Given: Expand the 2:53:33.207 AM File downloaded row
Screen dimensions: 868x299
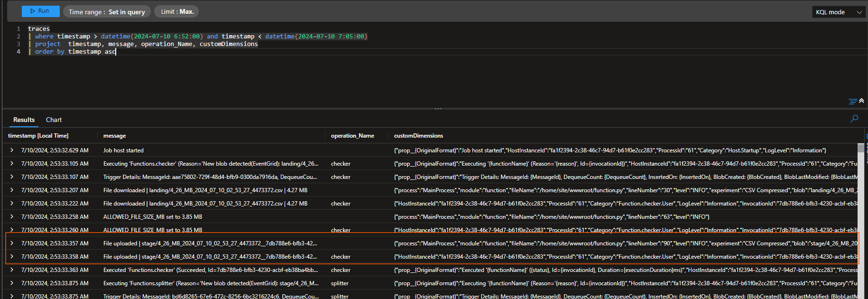Looking at the screenshot, I should point(12,190).
